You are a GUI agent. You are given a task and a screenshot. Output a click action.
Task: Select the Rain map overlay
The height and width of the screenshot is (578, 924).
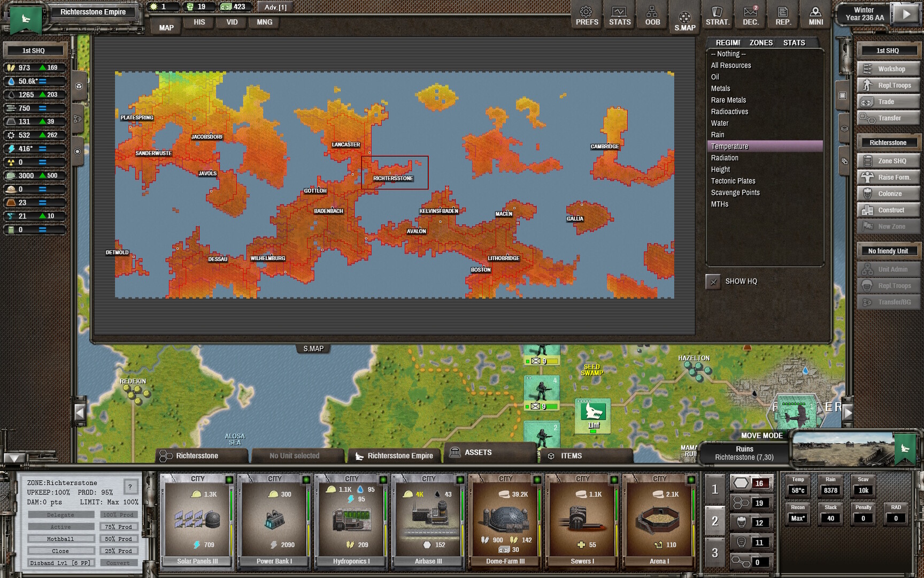[717, 134]
